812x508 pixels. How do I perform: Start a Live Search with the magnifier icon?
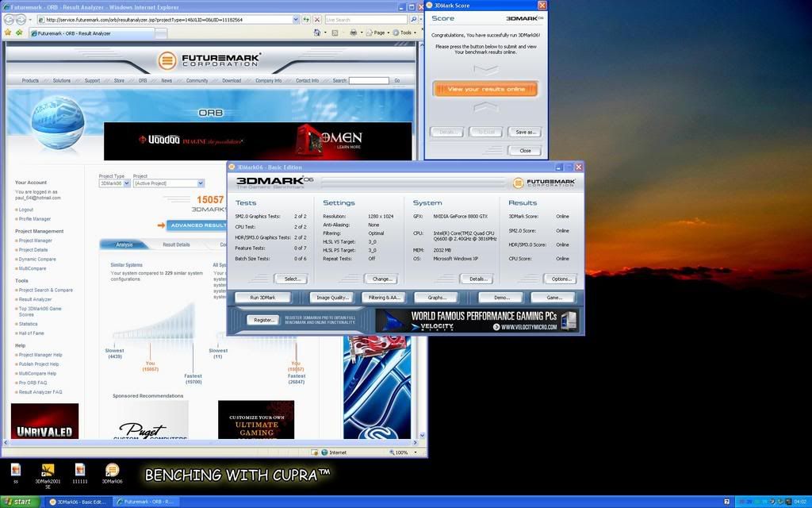pyautogui.click(x=413, y=20)
